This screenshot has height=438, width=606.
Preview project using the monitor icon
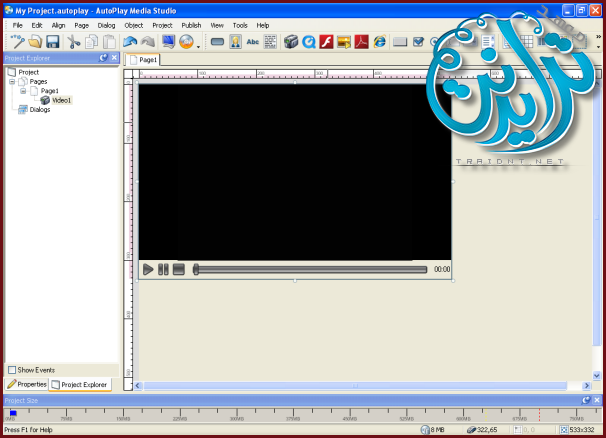click(x=169, y=41)
